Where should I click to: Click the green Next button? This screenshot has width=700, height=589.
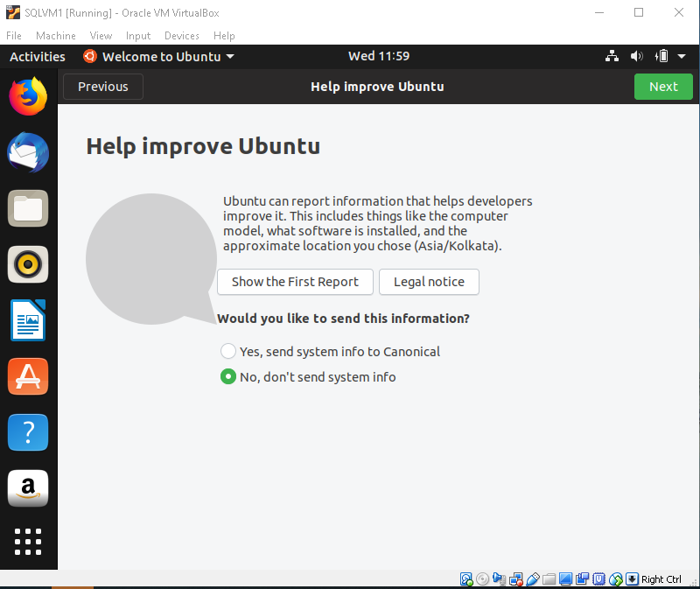[x=663, y=87]
